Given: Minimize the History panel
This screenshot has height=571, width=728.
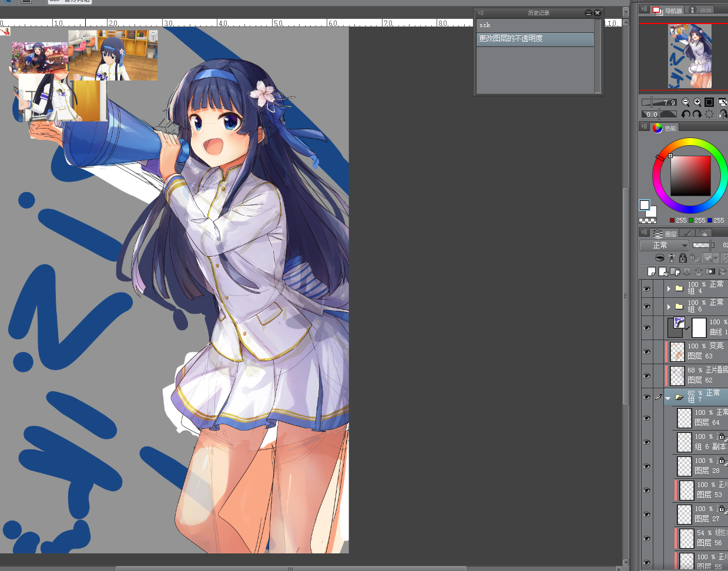Looking at the screenshot, I should (x=589, y=13).
